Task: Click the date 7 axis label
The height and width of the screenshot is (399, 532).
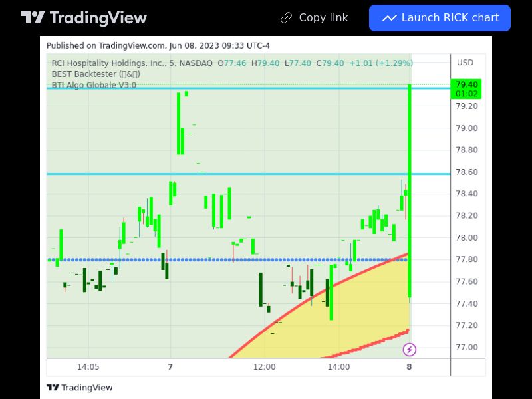Action: pos(170,367)
